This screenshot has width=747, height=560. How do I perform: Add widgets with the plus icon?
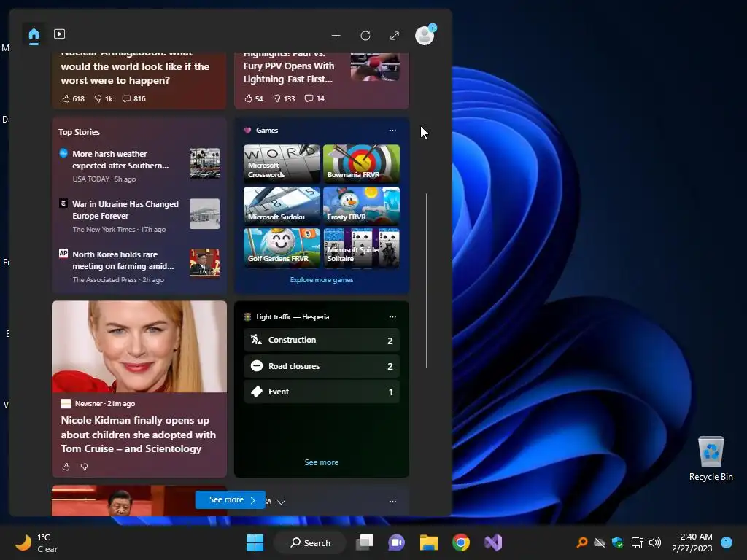[x=336, y=36]
